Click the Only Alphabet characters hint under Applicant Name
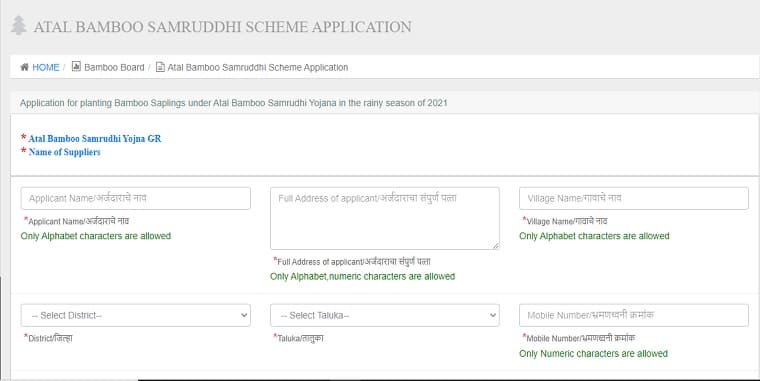The width and height of the screenshot is (760, 381). click(x=96, y=236)
